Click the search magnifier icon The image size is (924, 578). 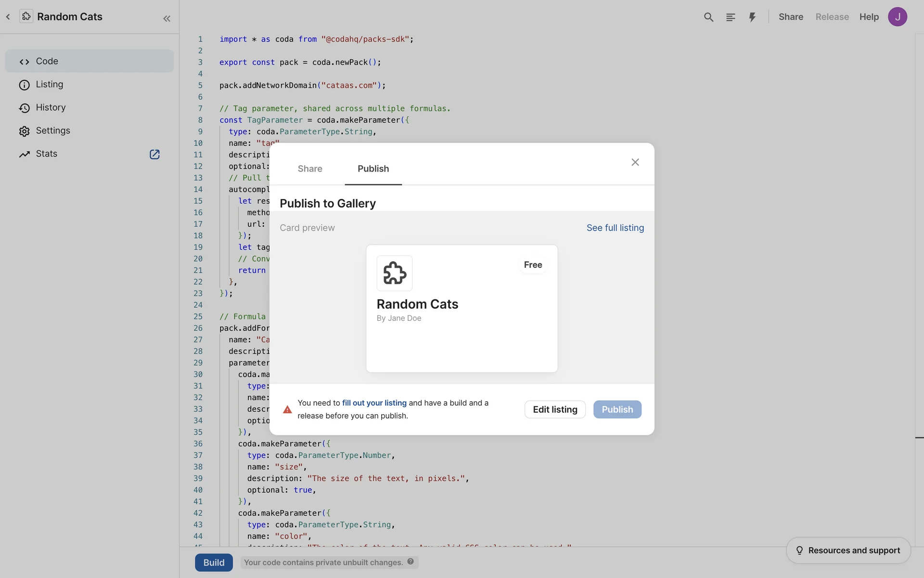708,17
